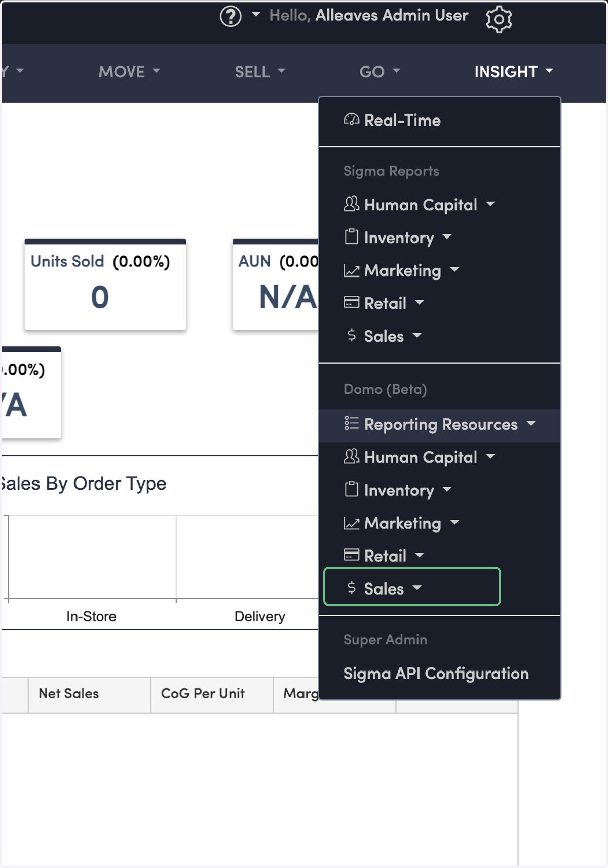Click the Super Admin section label
608x868 pixels.
[x=385, y=640]
